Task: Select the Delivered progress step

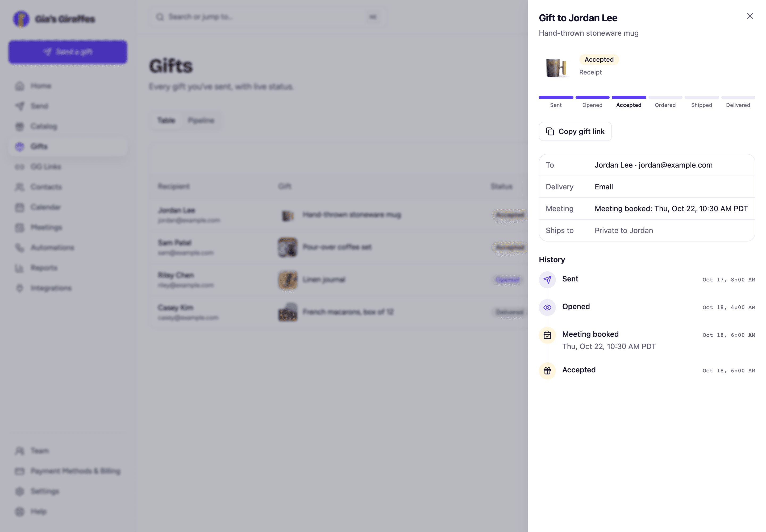Action: point(738,102)
